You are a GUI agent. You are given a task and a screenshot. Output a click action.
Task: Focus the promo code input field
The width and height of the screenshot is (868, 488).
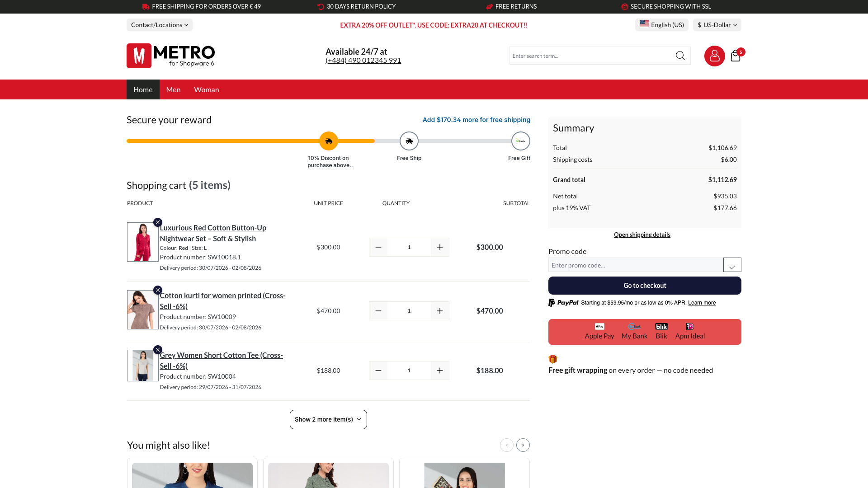click(636, 265)
